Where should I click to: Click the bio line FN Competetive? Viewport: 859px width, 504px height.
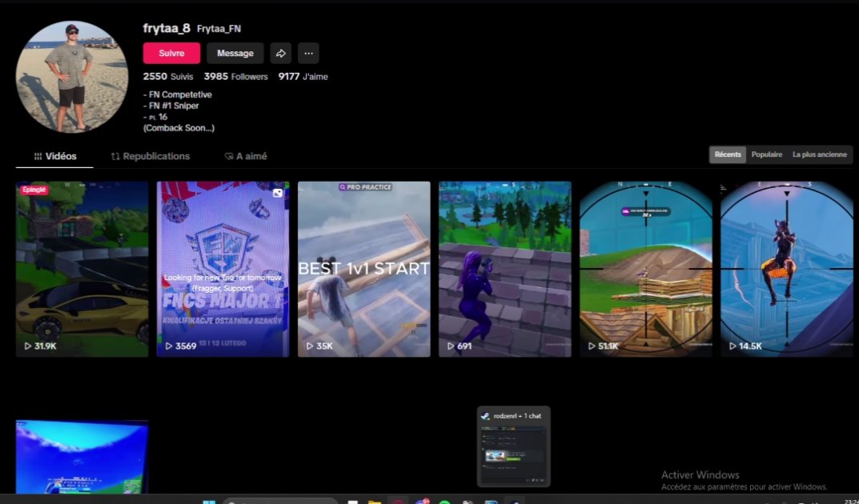(x=178, y=94)
